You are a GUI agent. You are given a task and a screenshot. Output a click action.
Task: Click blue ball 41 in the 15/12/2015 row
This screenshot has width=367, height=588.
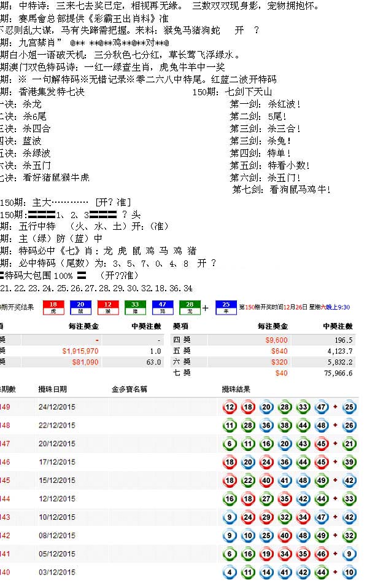[x=285, y=480]
